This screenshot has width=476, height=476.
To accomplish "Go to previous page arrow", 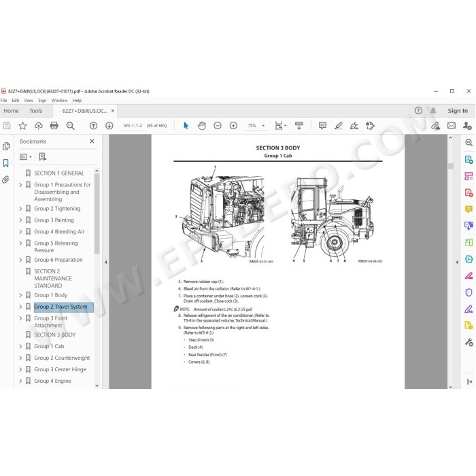I will tap(94, 126).
